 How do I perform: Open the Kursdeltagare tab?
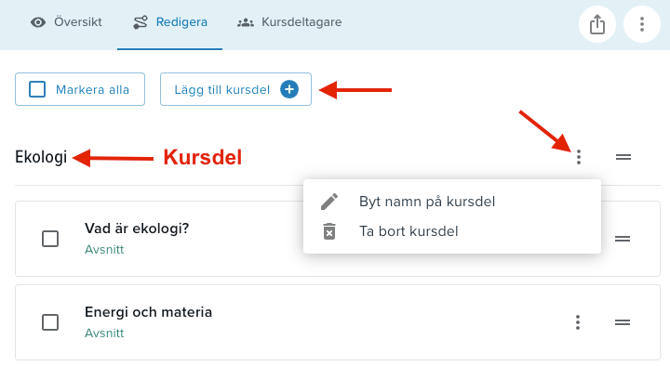pos(289,22)
